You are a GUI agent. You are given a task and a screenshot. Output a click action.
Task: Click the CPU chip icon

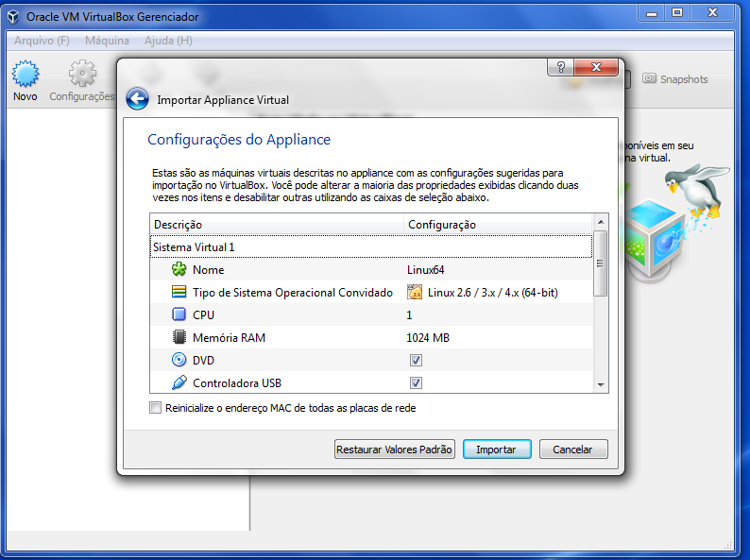(x=179, y=315)
